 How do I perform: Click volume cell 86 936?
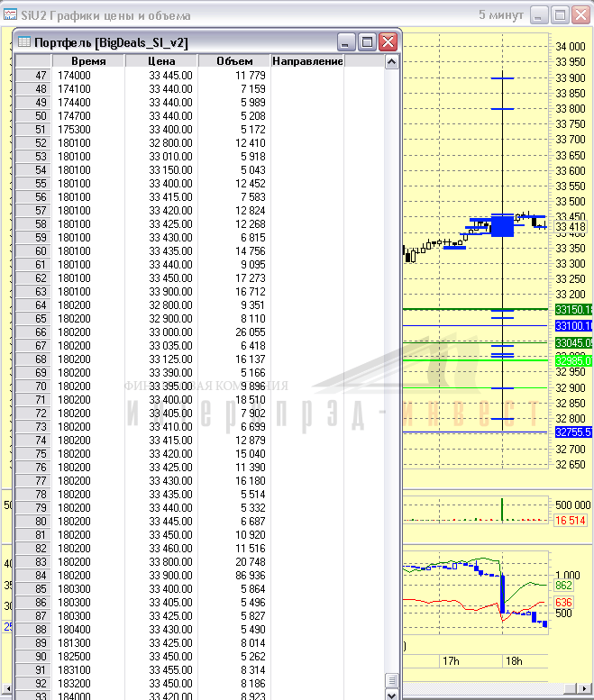[234, 576]
